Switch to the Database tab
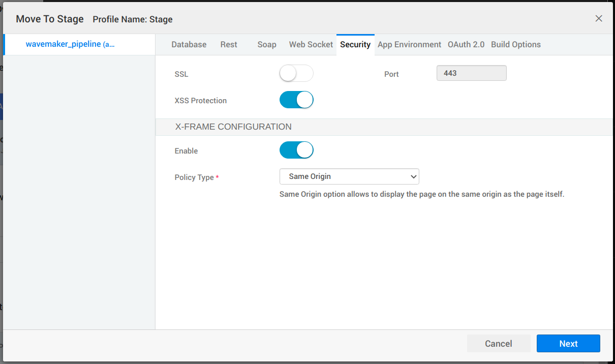 [189, 44]
